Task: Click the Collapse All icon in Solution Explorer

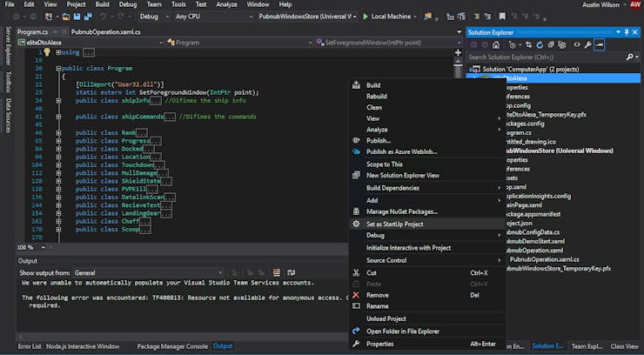Action: click(551, 44)
